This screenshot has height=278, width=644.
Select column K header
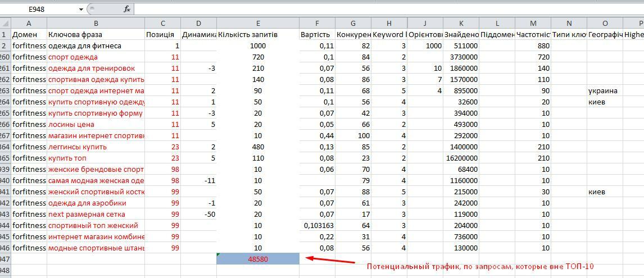point(461,24)
